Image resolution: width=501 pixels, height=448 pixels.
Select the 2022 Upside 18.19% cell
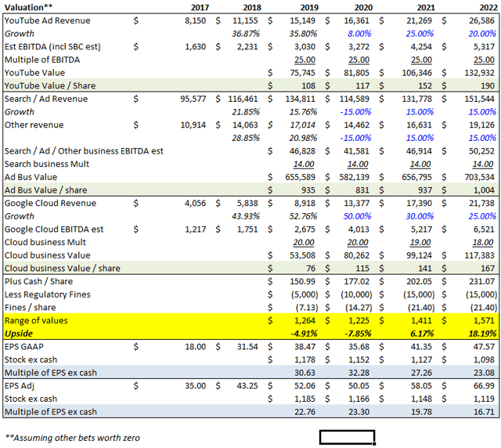point(482,334)
